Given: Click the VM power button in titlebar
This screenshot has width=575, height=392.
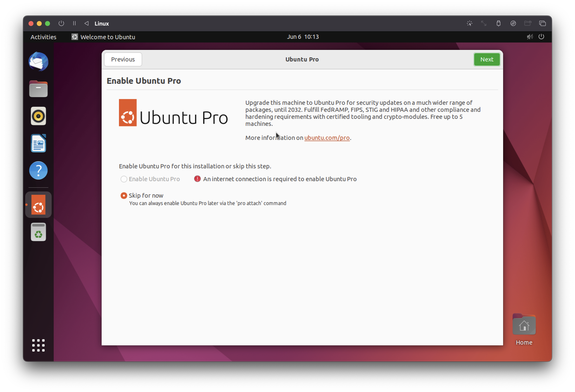Looking at the screenshot, I should (x=61, y=24).
